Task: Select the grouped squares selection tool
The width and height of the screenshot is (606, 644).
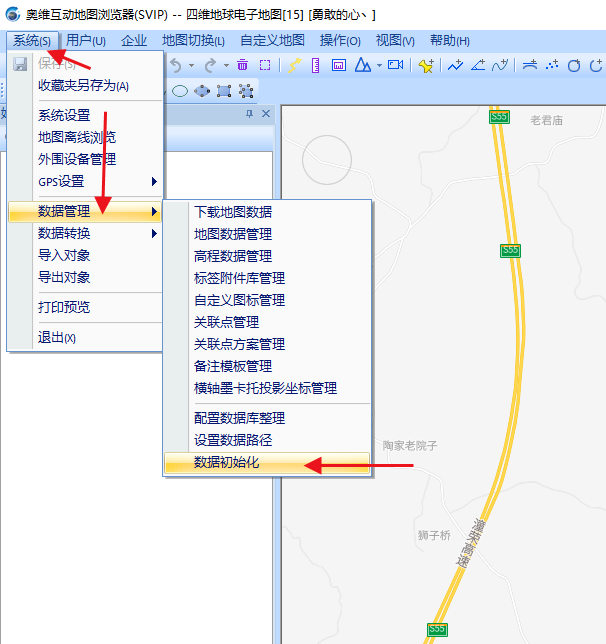Action: (246, 91)
